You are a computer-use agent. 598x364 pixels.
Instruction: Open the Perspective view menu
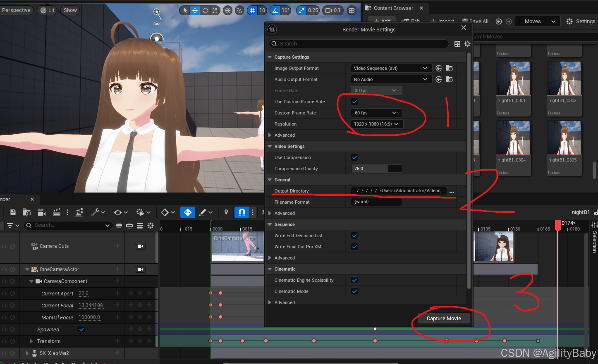[x=17, y=10]
